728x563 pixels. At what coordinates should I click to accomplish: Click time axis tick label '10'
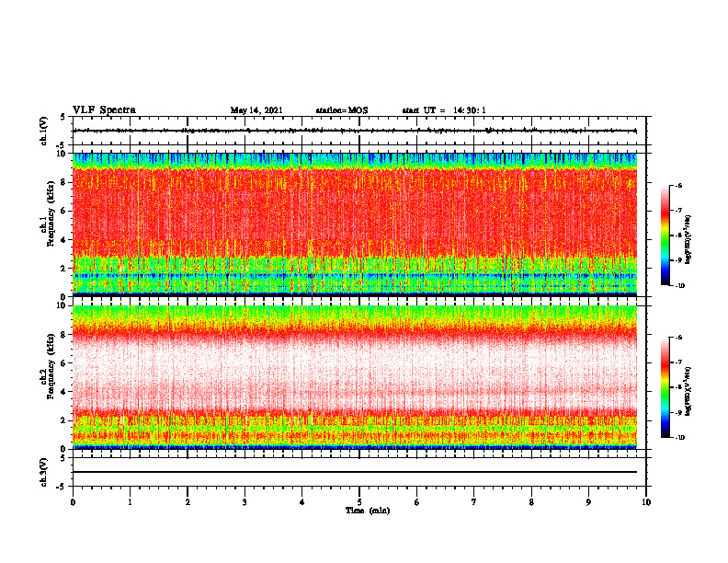click(x=646, y=502)
